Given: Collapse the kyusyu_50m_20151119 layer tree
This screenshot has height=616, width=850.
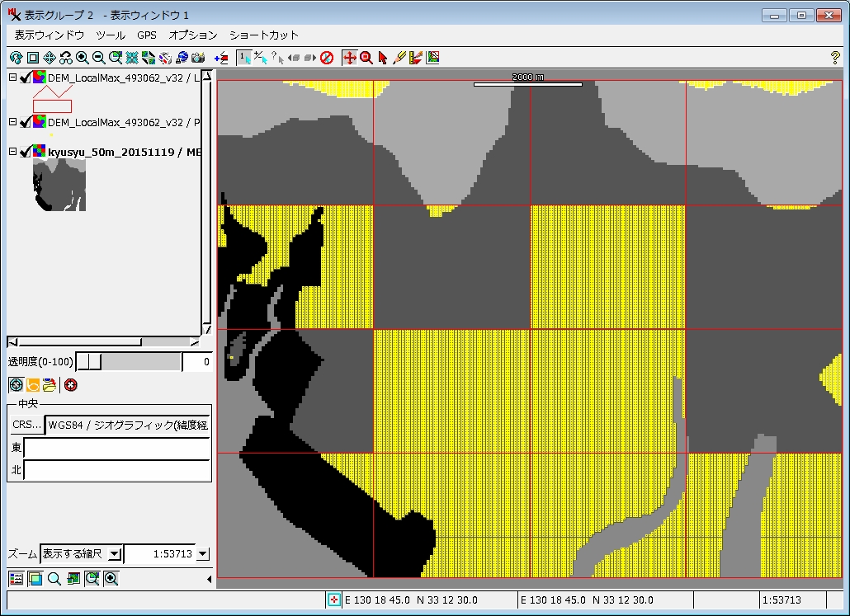Looking at the screenshot, I should [12, 152].
